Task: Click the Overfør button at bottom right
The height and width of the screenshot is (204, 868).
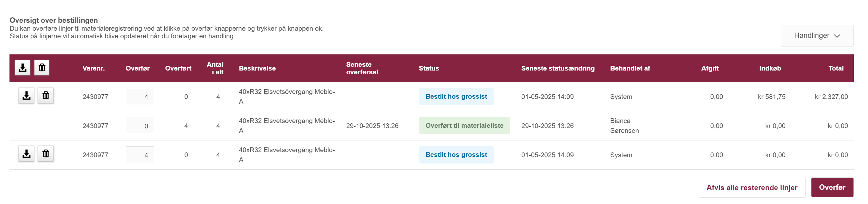Action: pyautogui.click(x=832, y=188)
